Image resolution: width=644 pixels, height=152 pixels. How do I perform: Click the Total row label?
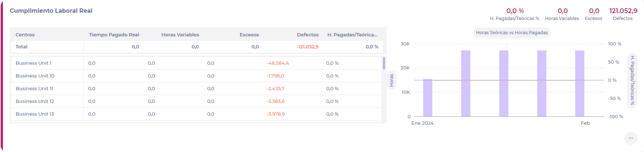21,47
